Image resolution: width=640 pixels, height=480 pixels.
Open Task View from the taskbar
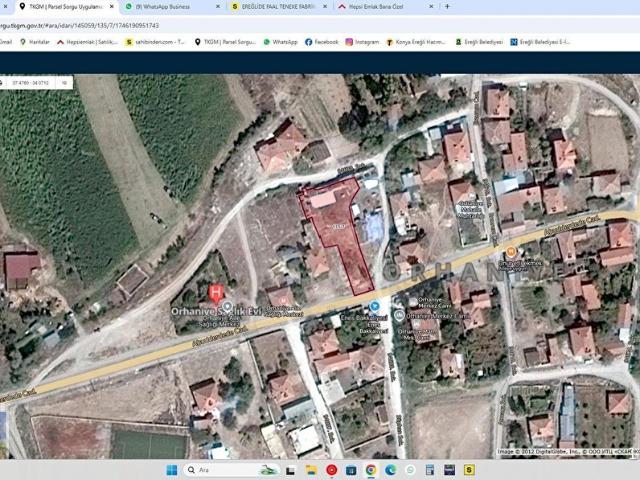[x=291, y=471]
